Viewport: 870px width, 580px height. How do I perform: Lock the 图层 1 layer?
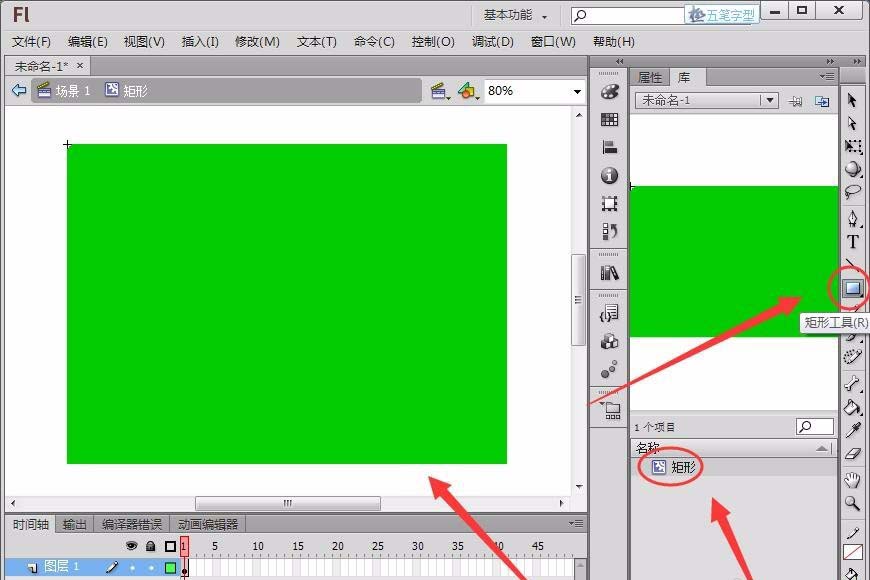150,567
